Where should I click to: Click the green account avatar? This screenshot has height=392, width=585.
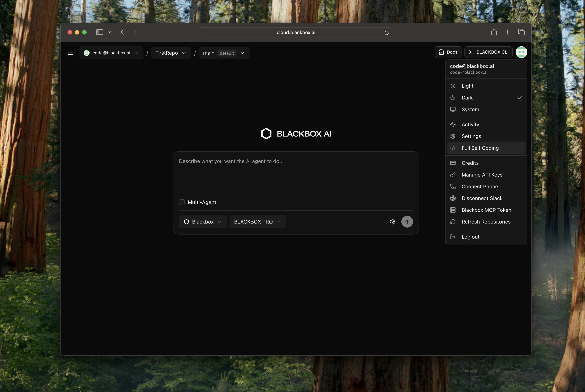point(522,52)
